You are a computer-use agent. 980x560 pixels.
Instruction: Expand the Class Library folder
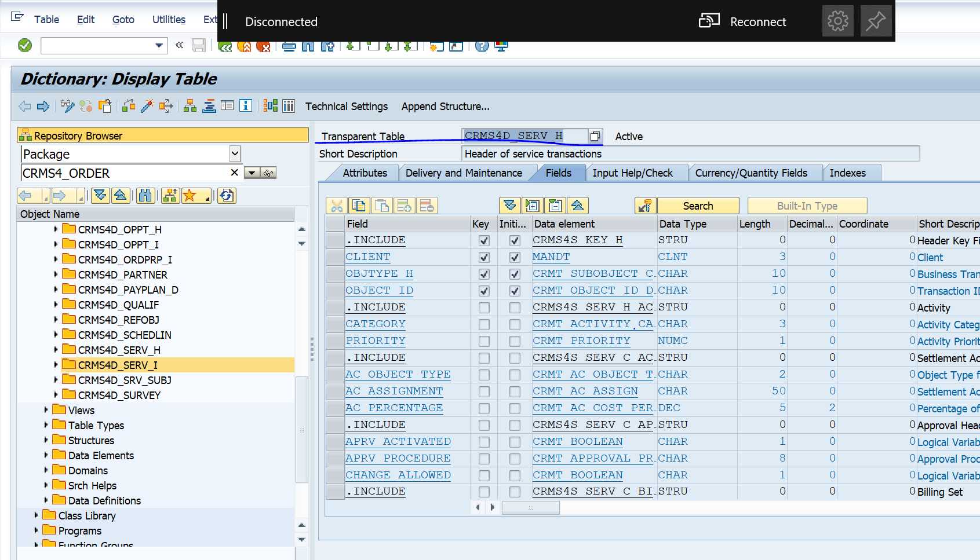pos(36,515)
